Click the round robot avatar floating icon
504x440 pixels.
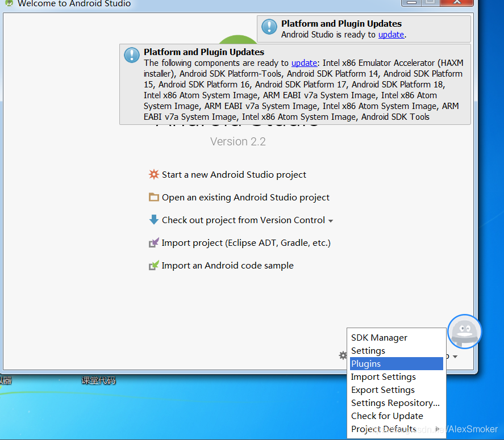pos(464,332)
